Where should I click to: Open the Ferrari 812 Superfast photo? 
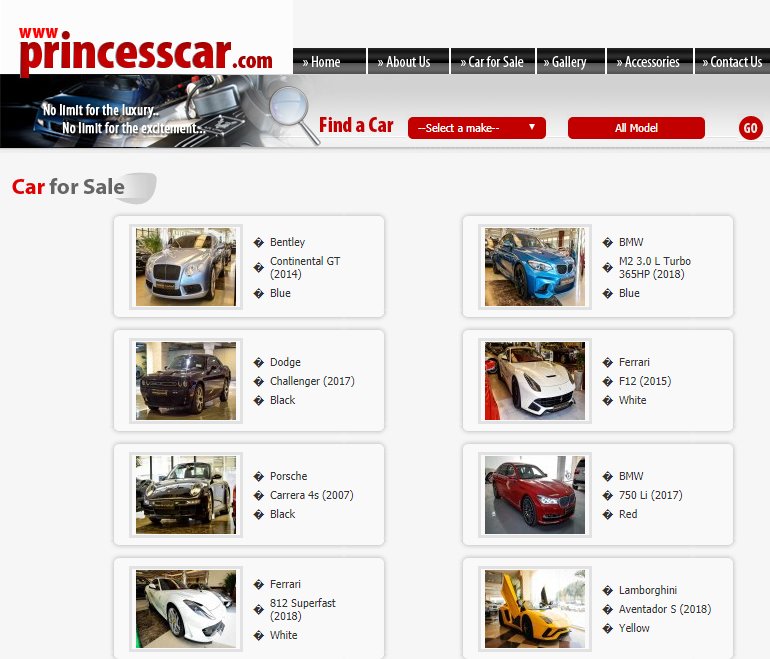pyautogui.click(x=186, y=609)
